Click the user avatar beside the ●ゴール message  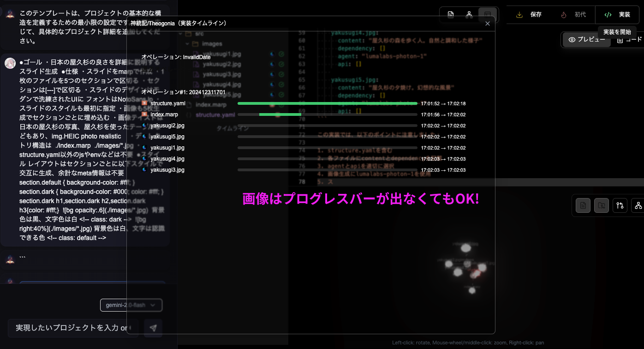click(x=10, y=63)
